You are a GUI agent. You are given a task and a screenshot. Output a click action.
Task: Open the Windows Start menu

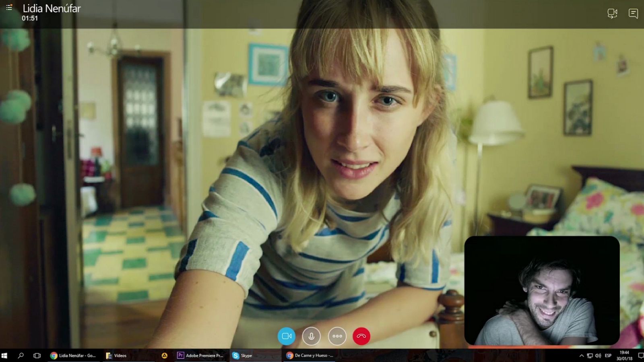coord(4,356)
